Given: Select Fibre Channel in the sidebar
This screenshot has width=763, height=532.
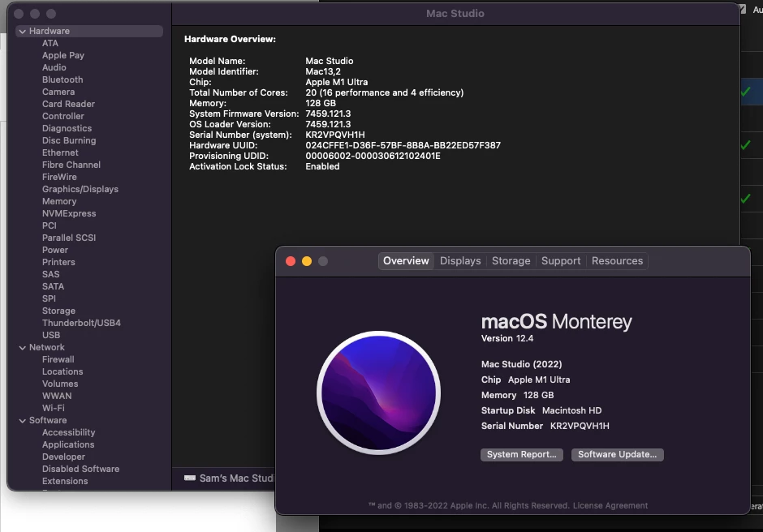Looking at the screenshot, I should pyautogui.click(x=71, y=165).
